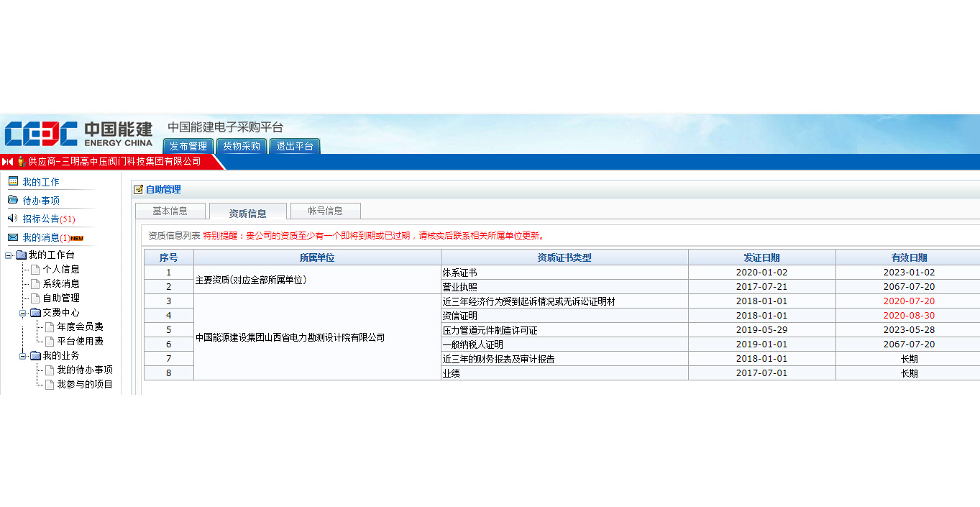Click the issue date 2017-07-21
Image resolution: width=980 pixels, height=507 pixels.
point(762,287)
